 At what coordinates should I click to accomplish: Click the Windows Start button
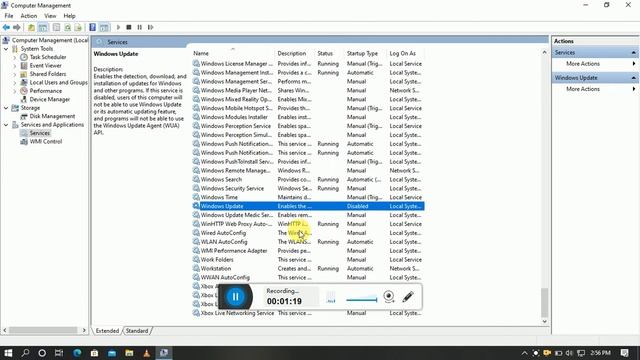point(8,353)
